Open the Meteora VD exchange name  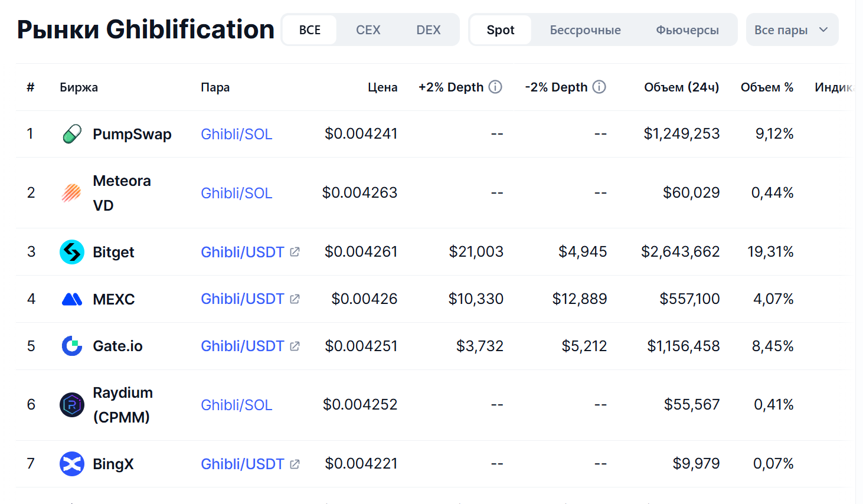point(122,193)
